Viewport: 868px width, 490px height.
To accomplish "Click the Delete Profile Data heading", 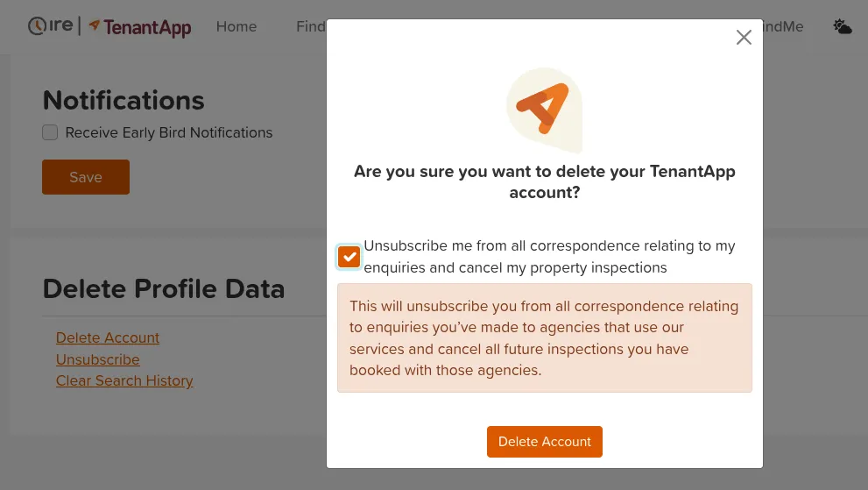I will pos(164,288).
